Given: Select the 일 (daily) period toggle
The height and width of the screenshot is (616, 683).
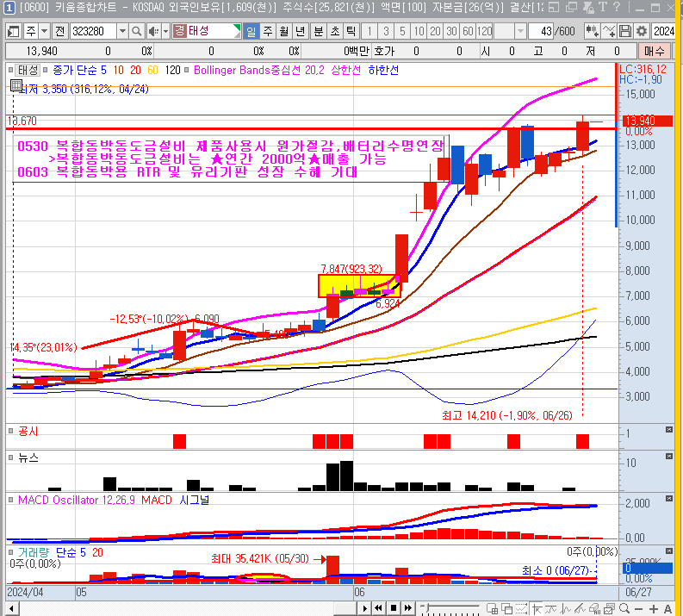Looking at the screenshot, I should pyautogui.click(x=251, y=31).
